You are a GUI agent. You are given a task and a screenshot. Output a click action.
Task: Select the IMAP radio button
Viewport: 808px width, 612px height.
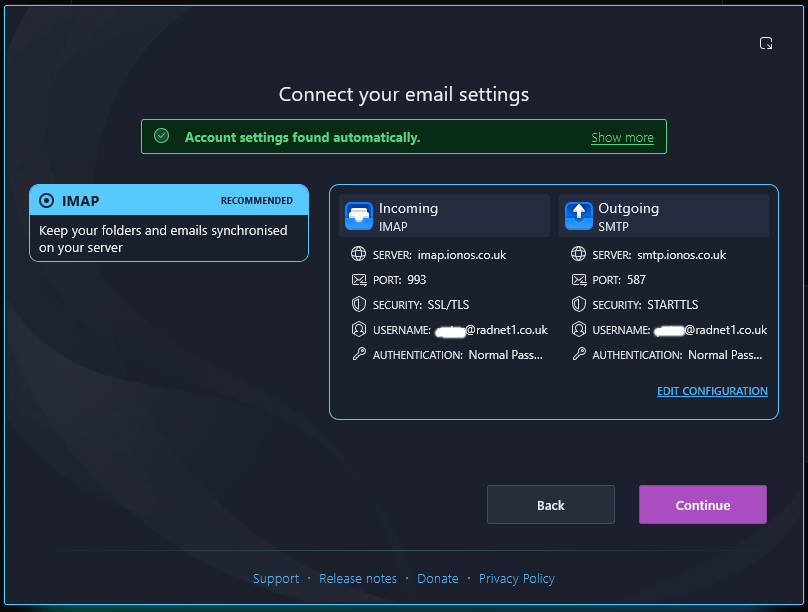pos(46,200)
